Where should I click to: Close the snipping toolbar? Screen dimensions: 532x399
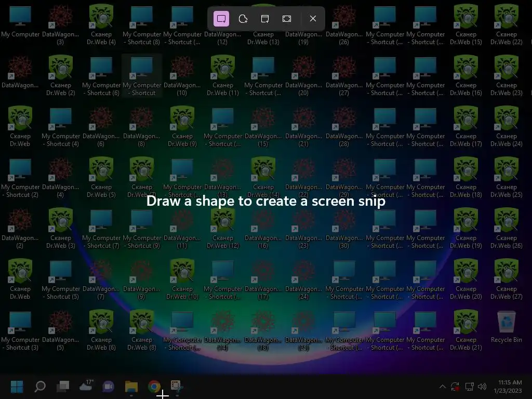click(313, 19)
